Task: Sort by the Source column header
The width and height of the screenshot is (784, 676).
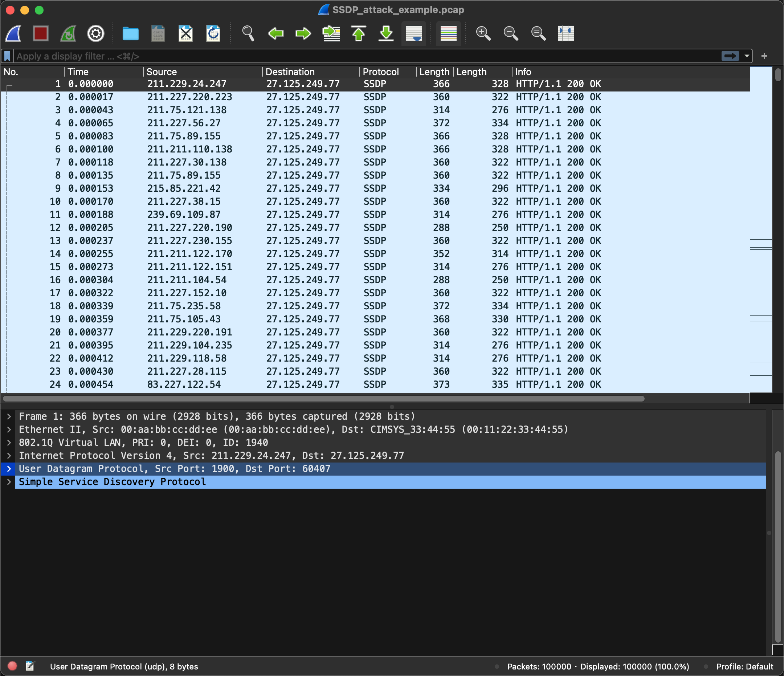Action: 162,72
